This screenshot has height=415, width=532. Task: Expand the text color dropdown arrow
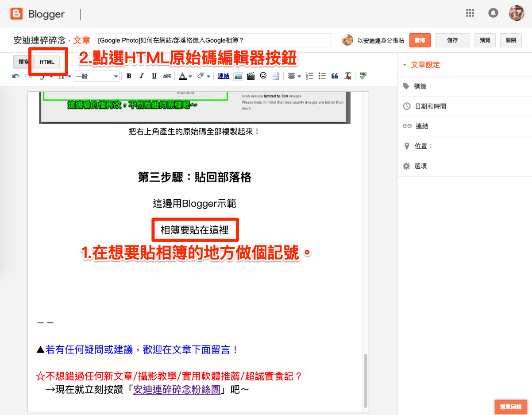click(x=190, y=77)
